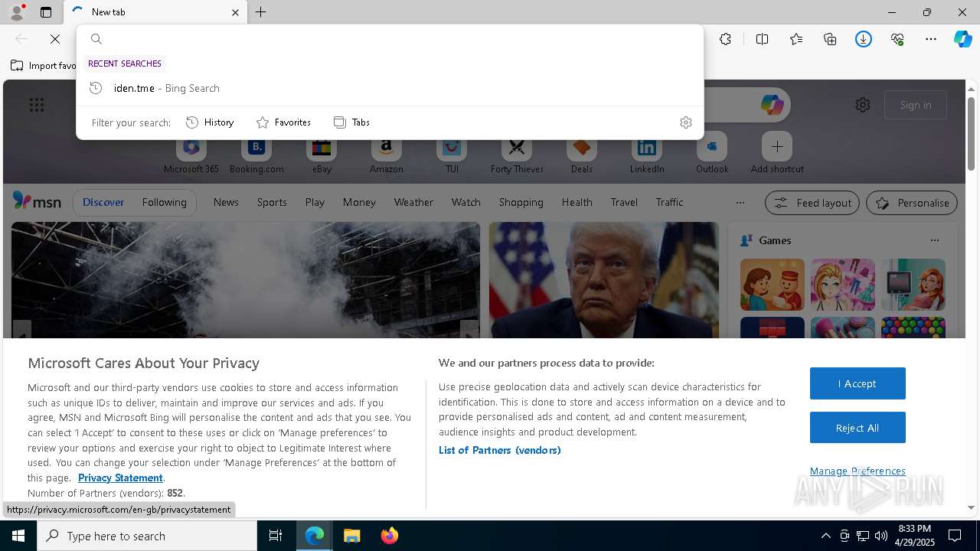Open Booking.com shortcut
The height and width of the screenshot is (551, 980).
click(x=256, y=155)
